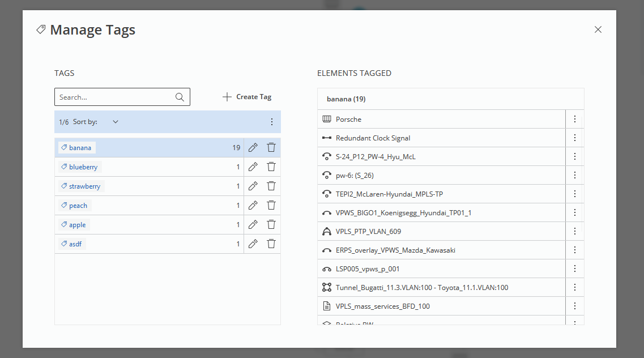Image resolution: width=644 pixels, height=358 pixels.
Task: Select the blueberry tag
Action: pyautogui.click(x=83, y=167)
